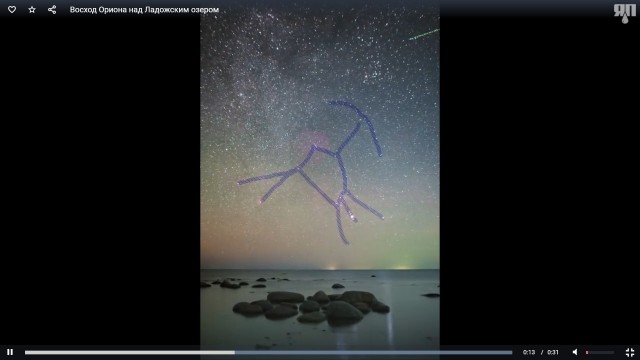The image size is (640, 360).
Task: Click the current time 0:13 display
Action: tap(529, 352)
